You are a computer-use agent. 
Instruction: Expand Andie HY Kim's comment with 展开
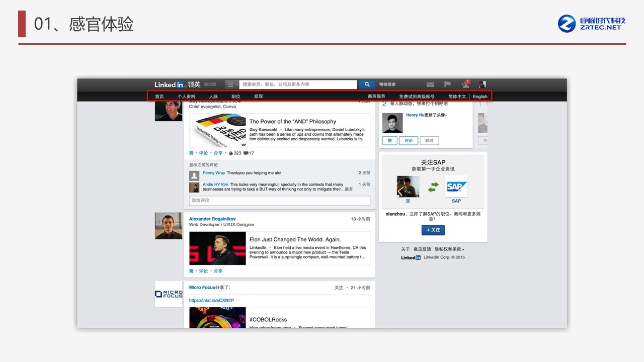348,190
